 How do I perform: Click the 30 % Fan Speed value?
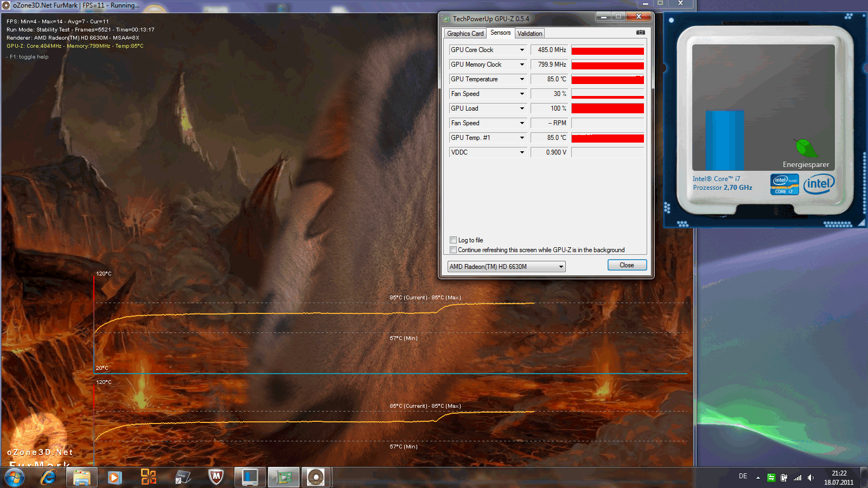[550, 94]
